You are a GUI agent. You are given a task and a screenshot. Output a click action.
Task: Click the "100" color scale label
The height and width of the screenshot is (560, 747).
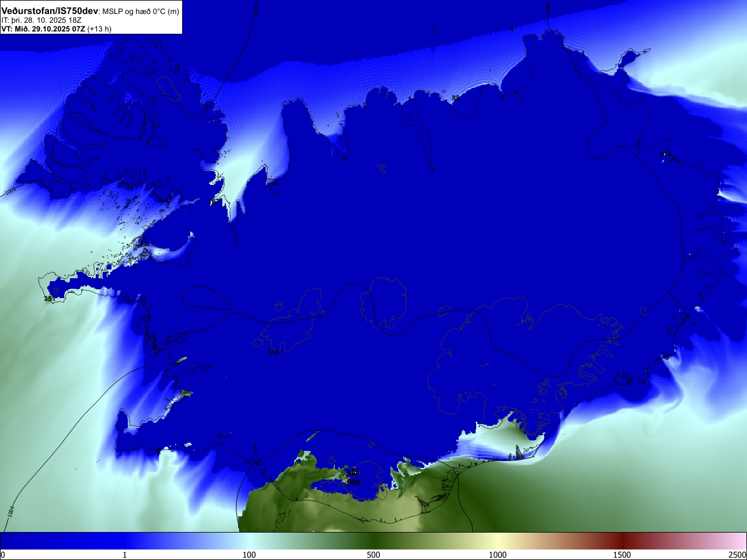pos(249,555)
